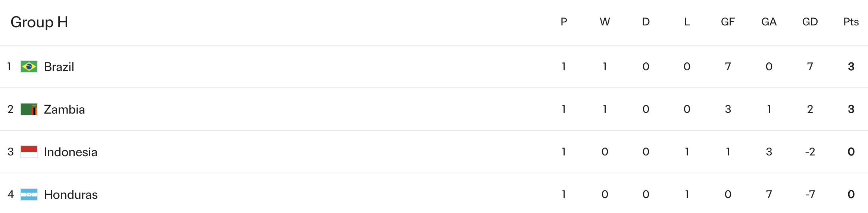This screenshot has width=868, height=213.
Task: Click Honduras' goal difference of -7
Action: [x=810, y=194]
